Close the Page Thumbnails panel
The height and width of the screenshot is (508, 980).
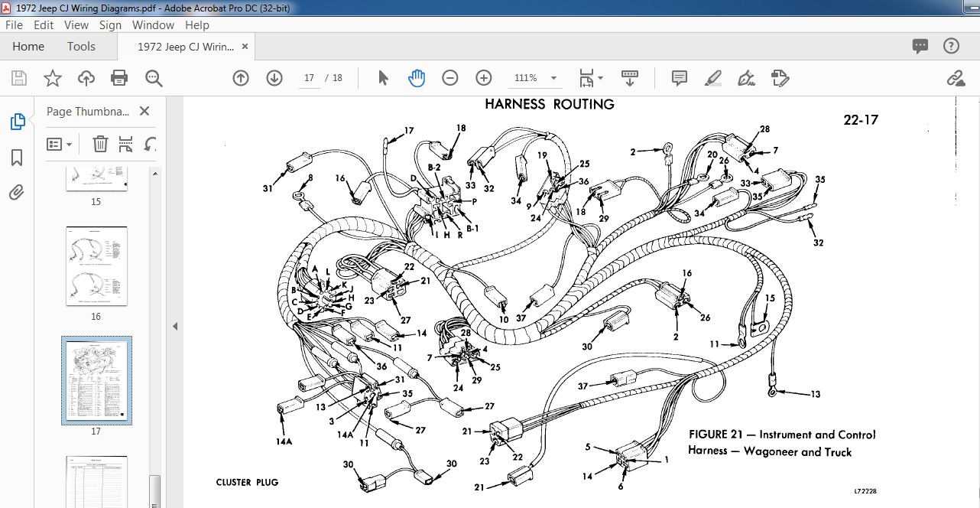pos(144,111)
